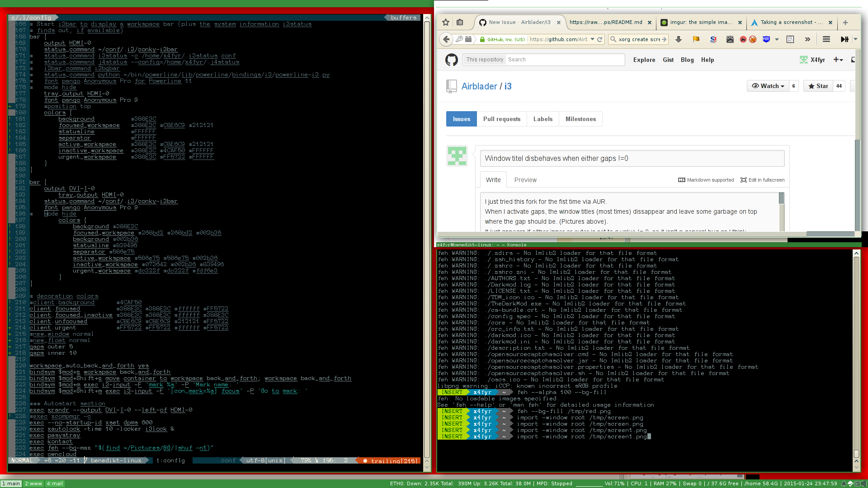The image size is (868, 488).
Task: Open the bookmarks list icon
Action: (x=460, y=22)
